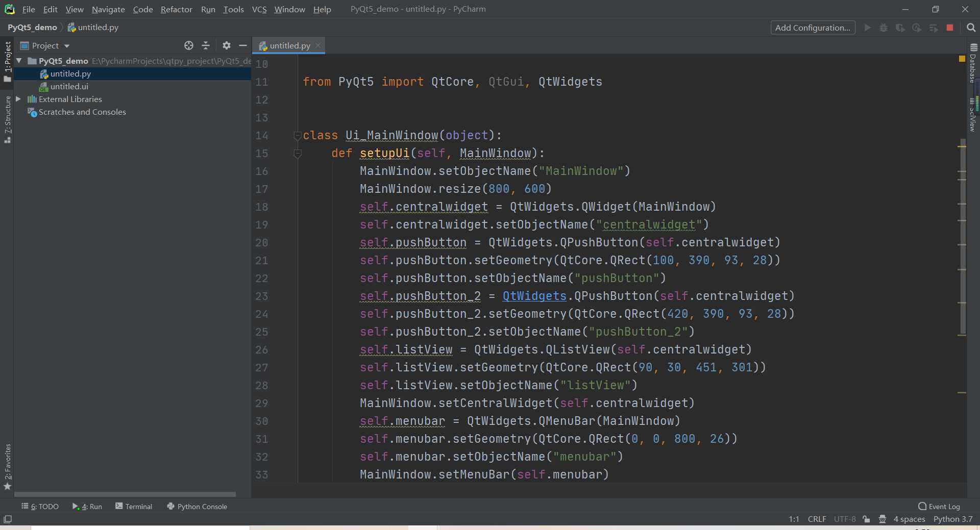Click the Profile run toolbar icon

coord(917,28)
